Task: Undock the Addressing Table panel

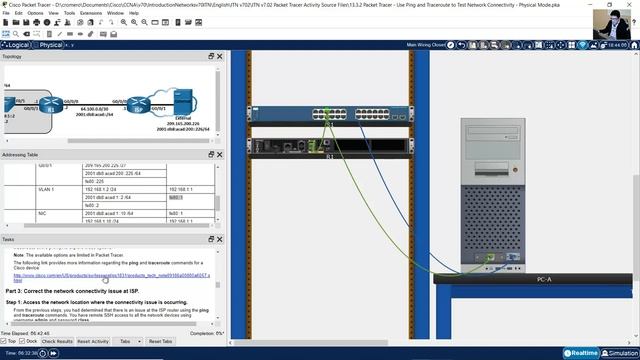Action: pyautogui.click(x=211, y=154)
